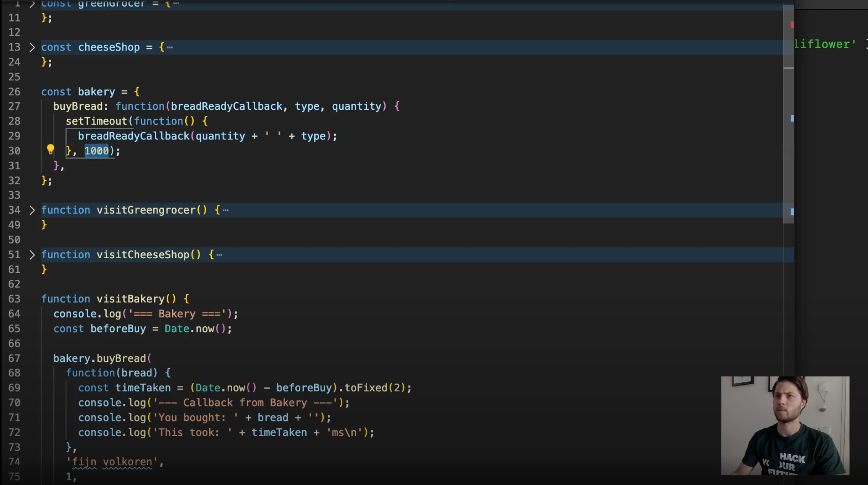Image resolution: width=868 pixels, height=485 pixels.
Task: Click the selected 1000 timeout value
Action: (x=97, y=151)
